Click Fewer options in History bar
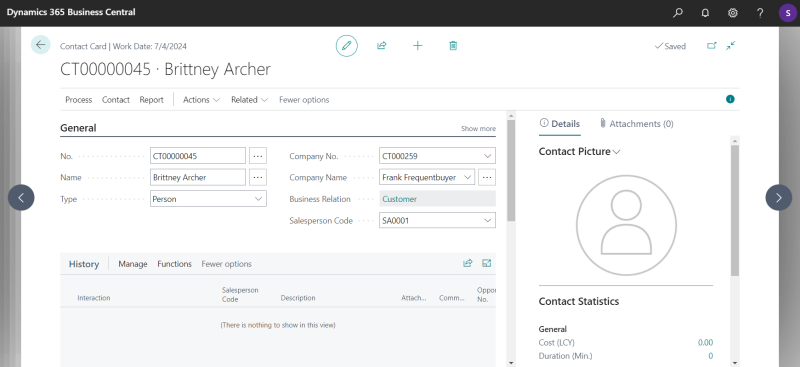 (227, 264)
